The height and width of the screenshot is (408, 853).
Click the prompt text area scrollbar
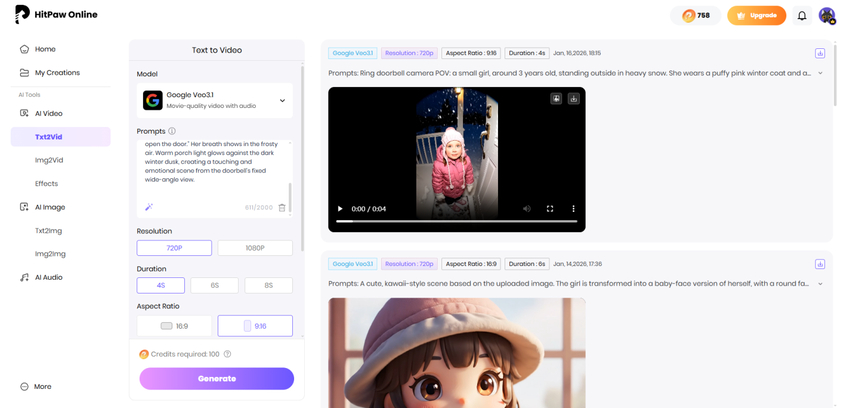[x=290, y=197]
